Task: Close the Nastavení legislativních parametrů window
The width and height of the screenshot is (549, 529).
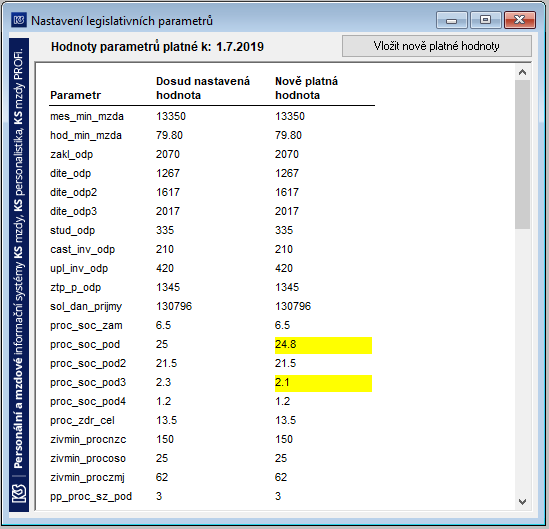Action: 520,20
